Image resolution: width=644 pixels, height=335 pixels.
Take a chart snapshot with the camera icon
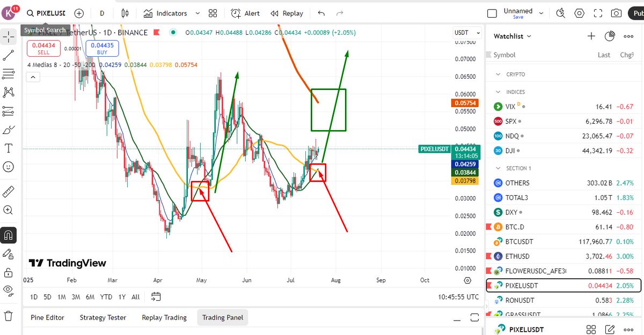(x=616, y=13)
